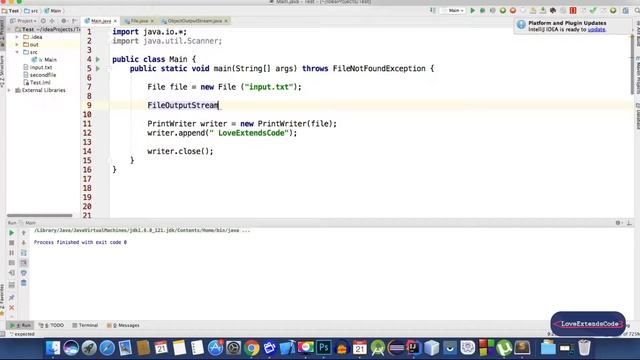The height and width of the screenshot is (360, 640).
Task: Open the Run tool window tab
Action: (x=20, y=325)
